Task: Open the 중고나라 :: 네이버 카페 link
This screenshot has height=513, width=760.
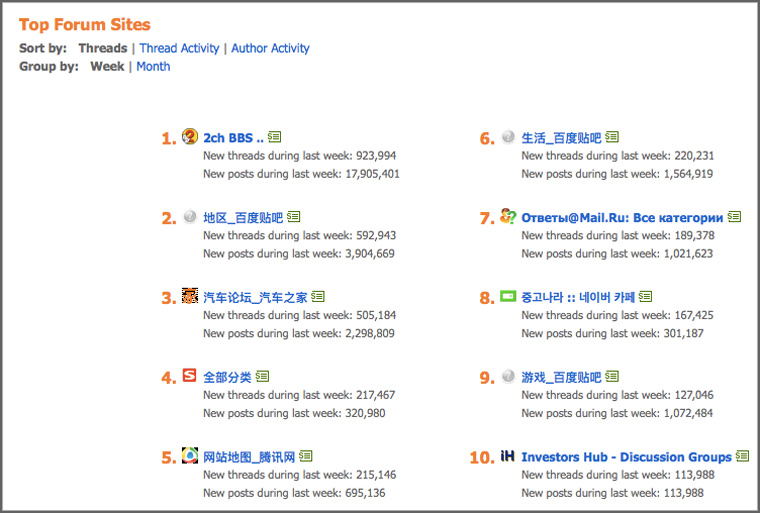Action: coord(577,297)
